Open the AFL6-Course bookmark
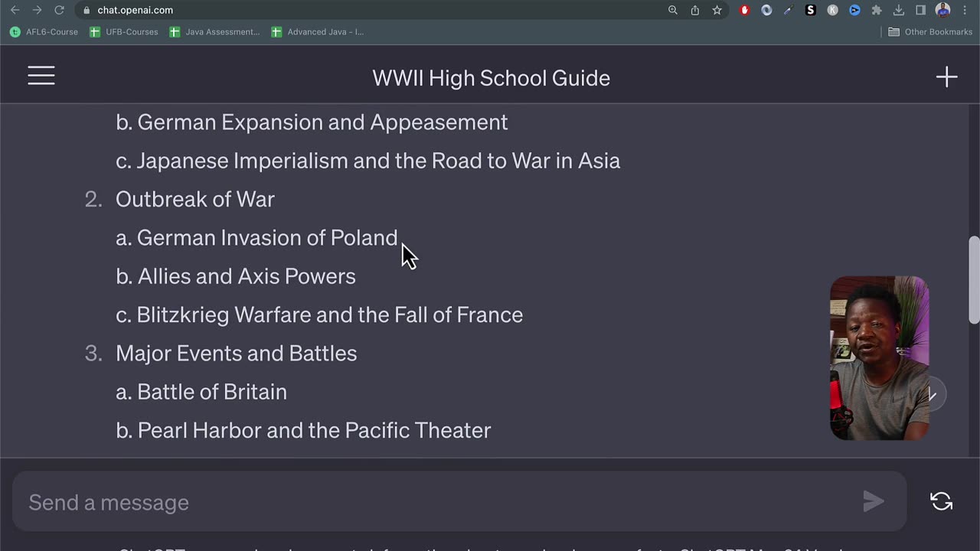This screenshot has width=980, height=551. [x=44, y=32]
